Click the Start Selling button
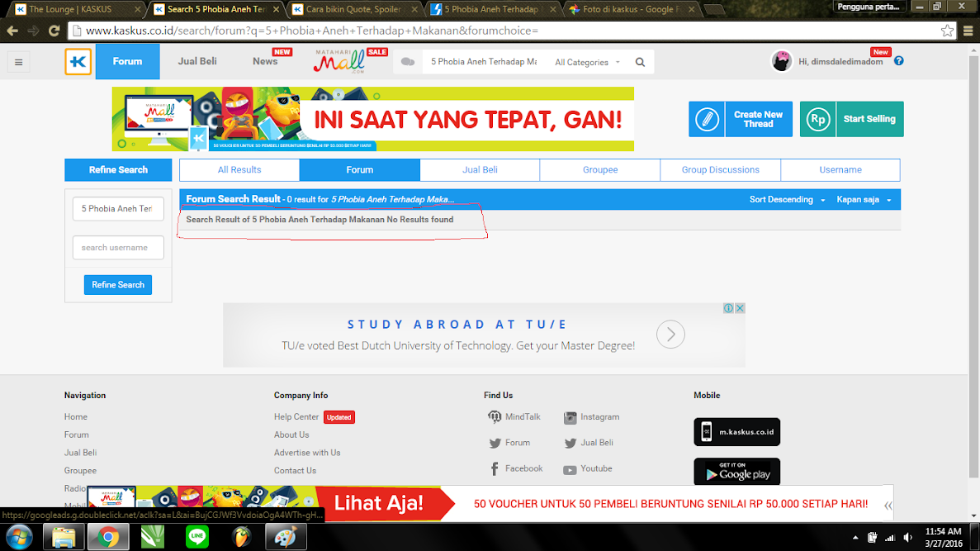This screenshot has width=980, height=551. (852, 119)
